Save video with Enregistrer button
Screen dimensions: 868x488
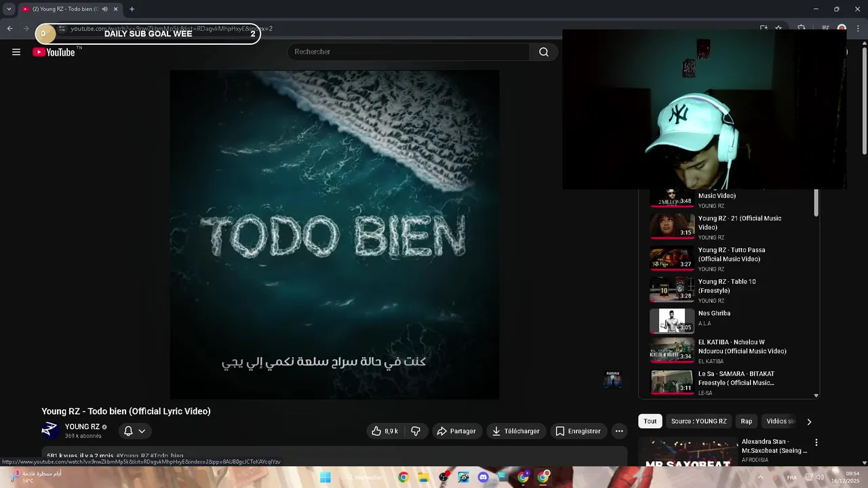(x=578, y=431)
